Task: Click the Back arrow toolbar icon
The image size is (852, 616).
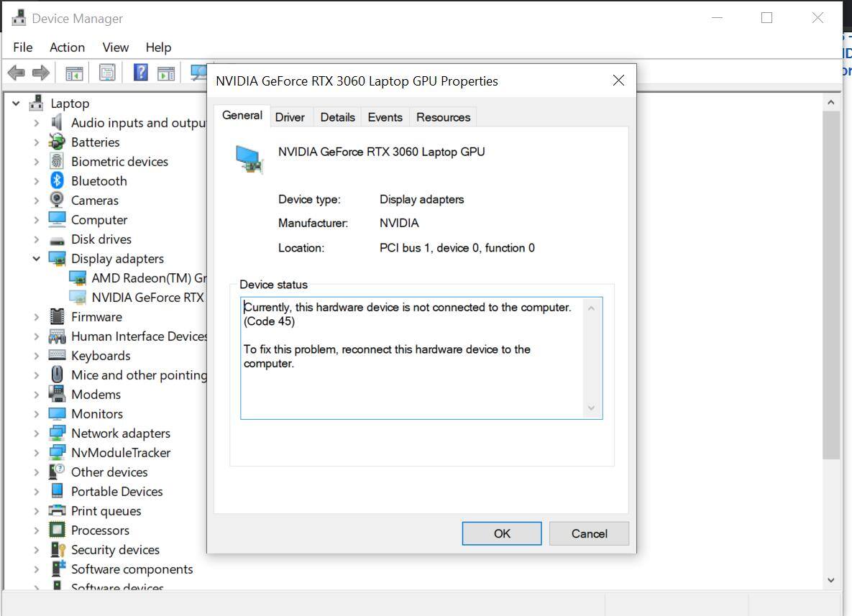Action: (16, 73)
